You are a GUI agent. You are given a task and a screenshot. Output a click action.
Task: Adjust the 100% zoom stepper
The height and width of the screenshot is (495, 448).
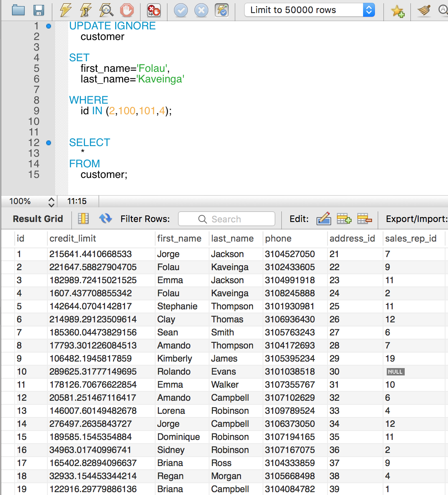(51, 202)
